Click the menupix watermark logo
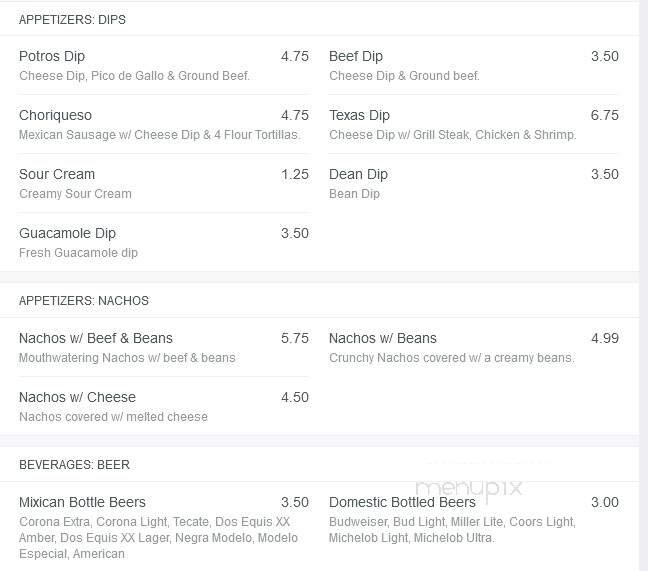 point(469,487)
